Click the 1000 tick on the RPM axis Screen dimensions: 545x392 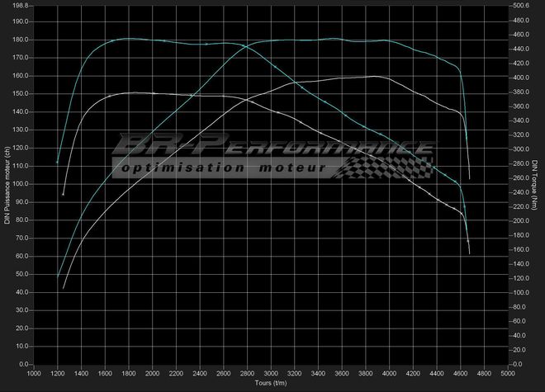pyautogui.click(x=34, y=373)
